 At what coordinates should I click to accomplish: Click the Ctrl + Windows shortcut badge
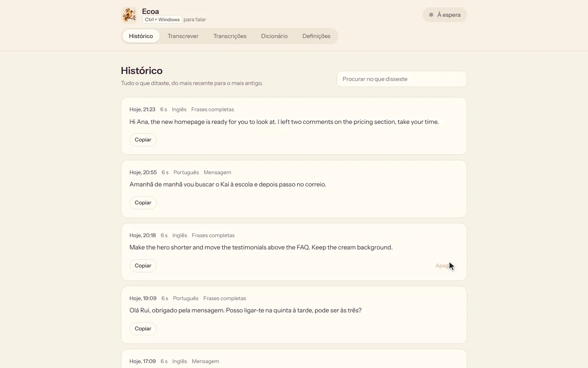pos(162,20)
